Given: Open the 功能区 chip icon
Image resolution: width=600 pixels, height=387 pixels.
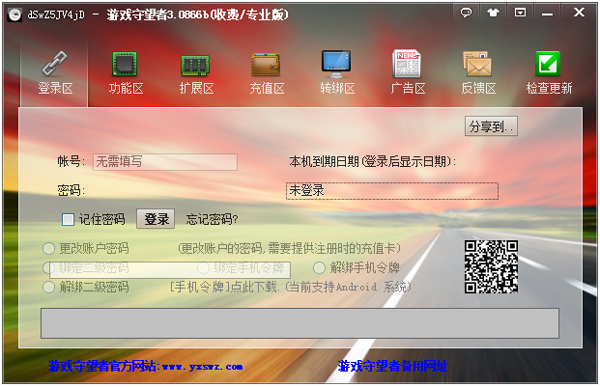Looking at the screenshot, I should 125,64.
